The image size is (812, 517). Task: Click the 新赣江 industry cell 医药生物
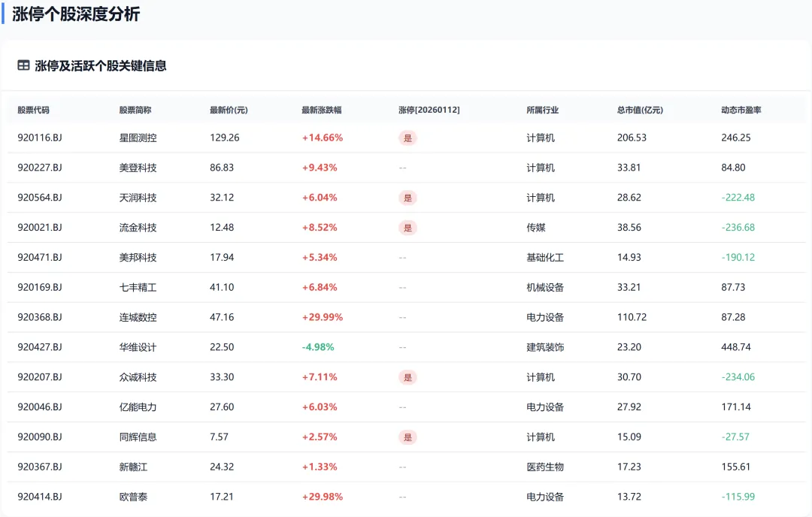[545, 467]
